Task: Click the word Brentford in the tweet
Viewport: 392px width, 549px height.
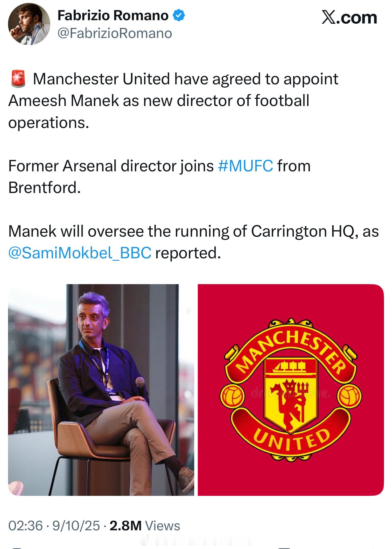Action: [x=44, y=188]
